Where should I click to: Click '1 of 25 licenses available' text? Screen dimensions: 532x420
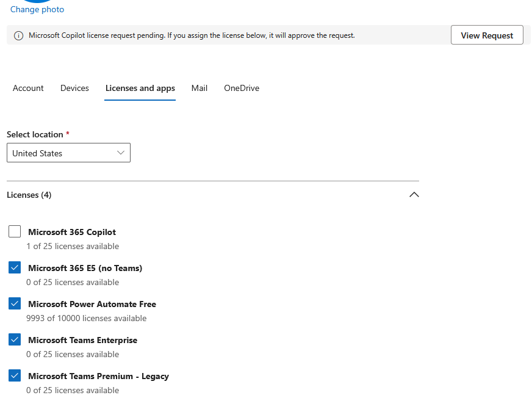pos(73,246)
